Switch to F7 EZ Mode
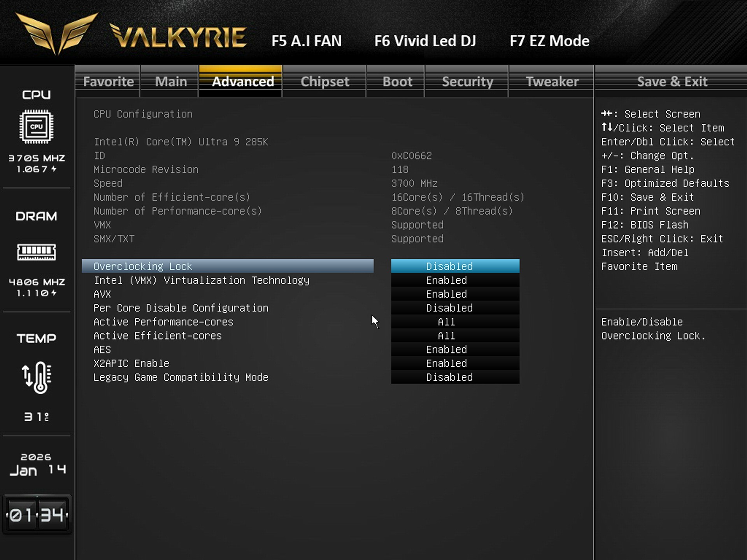 (x=549, y=41)
